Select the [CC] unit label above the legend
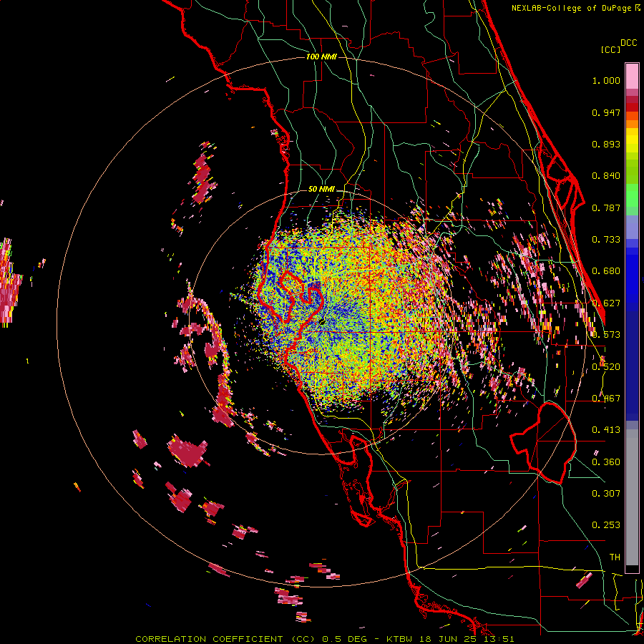The height and width of the screenshot is (644, 644). 610,49
